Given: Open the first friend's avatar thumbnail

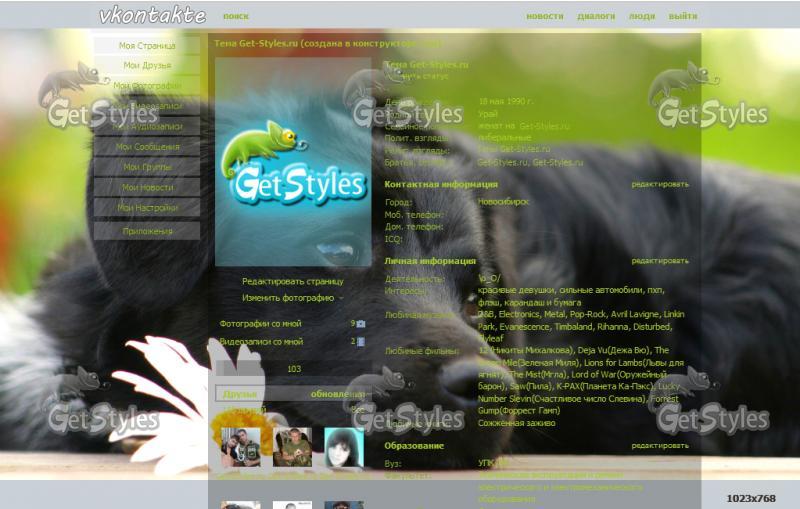Looking at the screenshot, I should (x=240, y=447).
